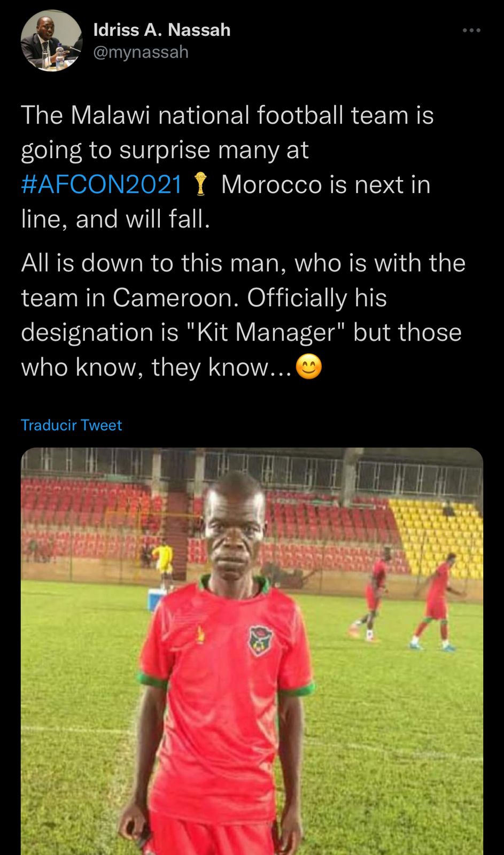The image size is (504, 855).
Task: Open the display name Idriss A. Nassah
Action: pos(162,30)
